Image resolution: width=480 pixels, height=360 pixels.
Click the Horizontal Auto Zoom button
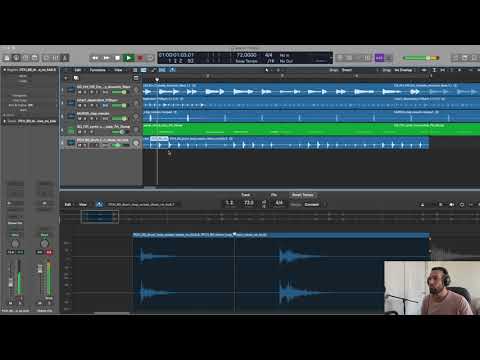[443, 70]
